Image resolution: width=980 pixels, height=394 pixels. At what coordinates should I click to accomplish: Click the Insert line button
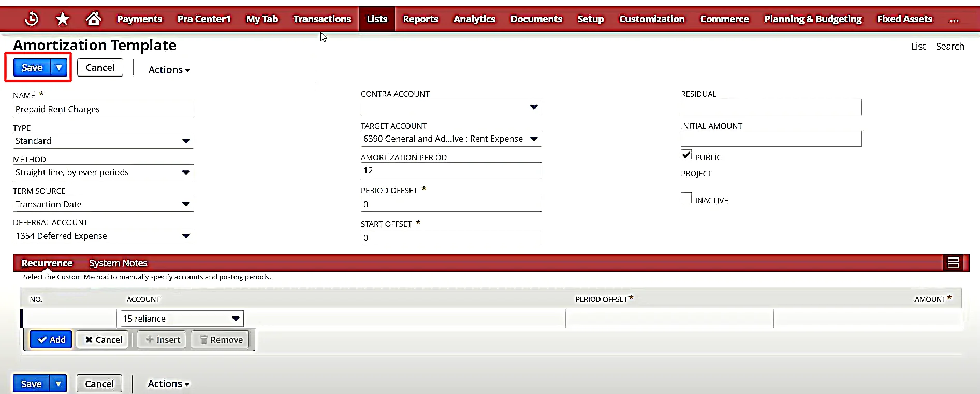coord(163,340)
